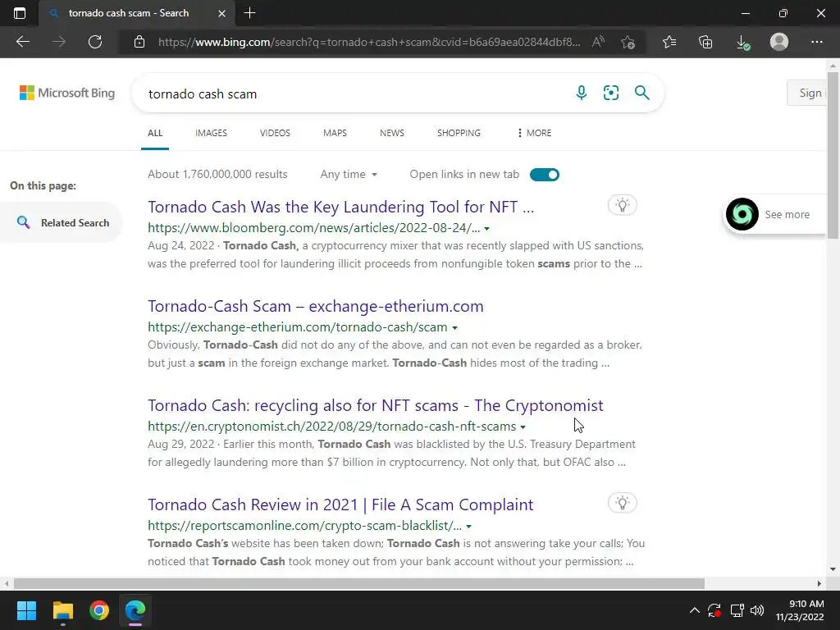Click the magnifier search button
This screenshot has width=840, height=630.
tap(641, 93)
